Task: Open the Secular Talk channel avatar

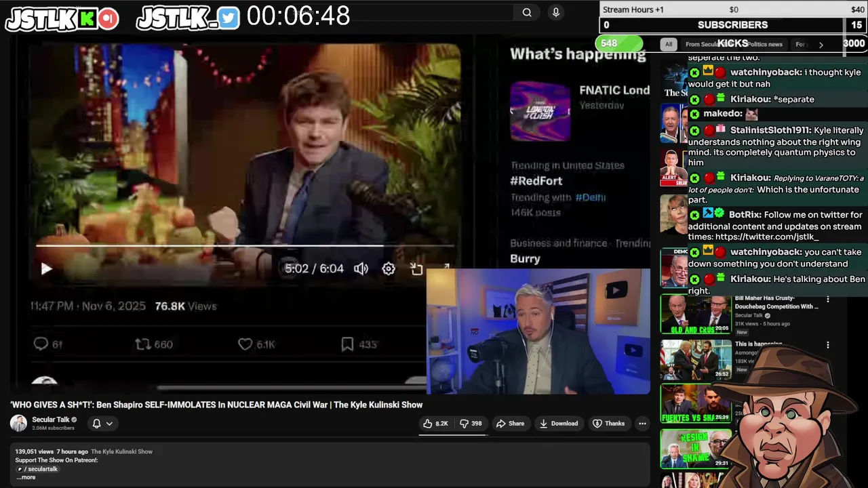Action: pos(18,424)
